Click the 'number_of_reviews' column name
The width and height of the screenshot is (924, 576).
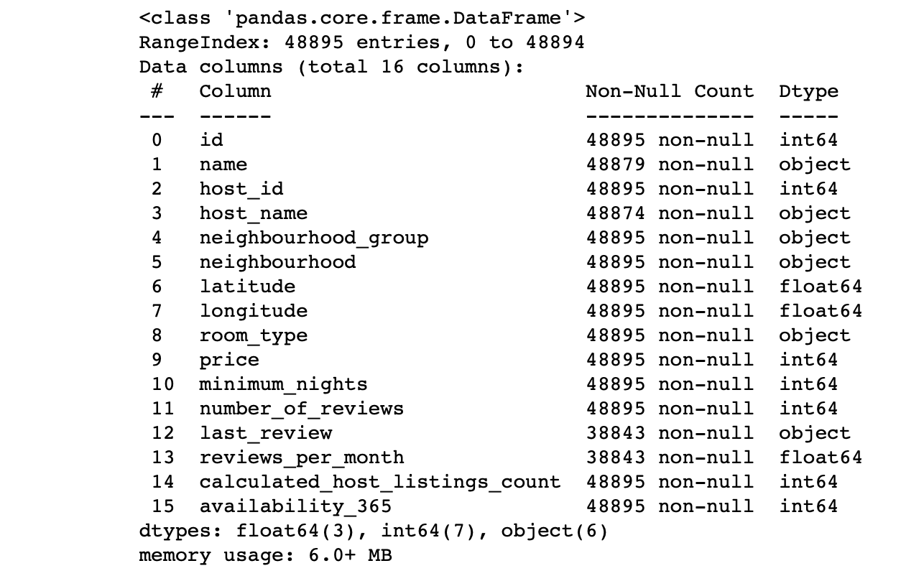point(301,409)
